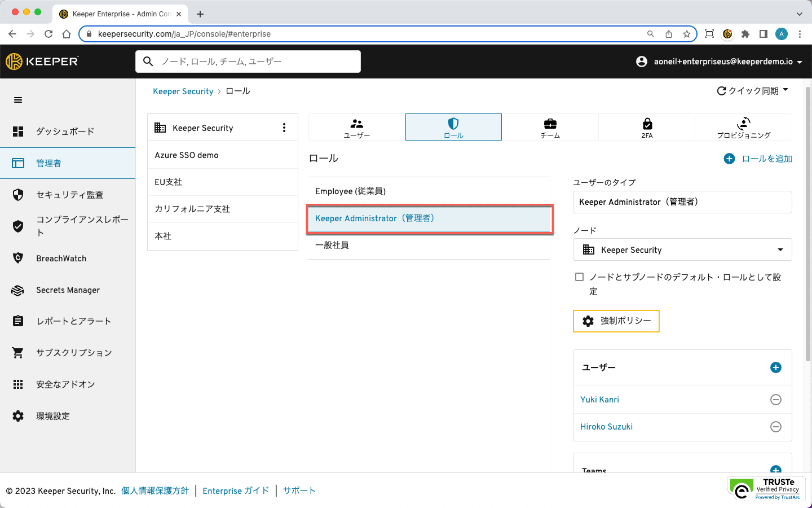Click the hamburger menu icon in sidebar
This screenshot has height=508, width=812.
(18, 100)
